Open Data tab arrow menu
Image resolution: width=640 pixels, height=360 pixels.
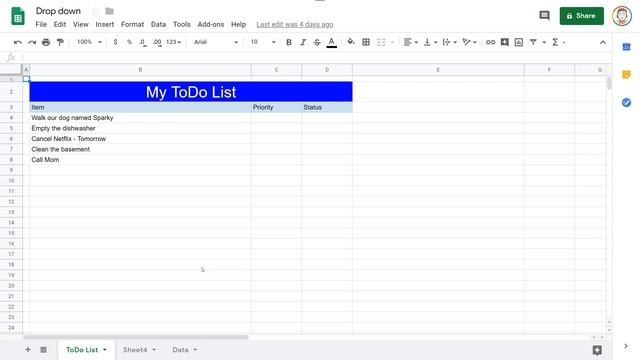[x=195, y=350]
